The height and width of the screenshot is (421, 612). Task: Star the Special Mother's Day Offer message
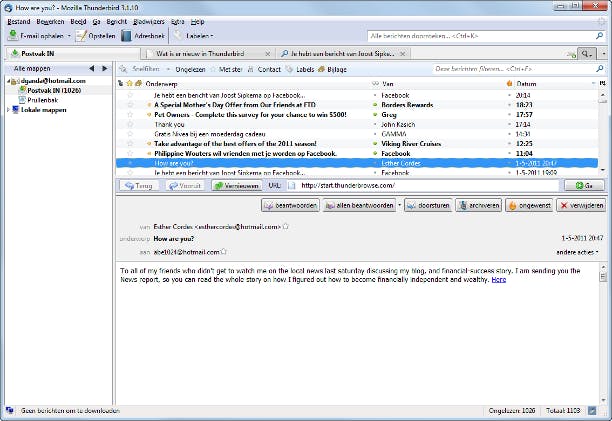coord(130,105)
